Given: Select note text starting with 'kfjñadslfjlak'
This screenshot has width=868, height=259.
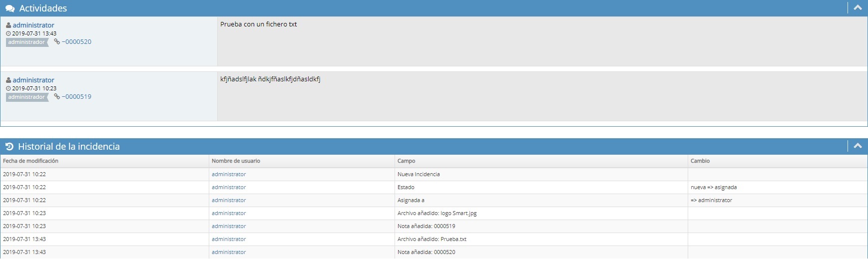Looking at the screenshot, I should (270, 79).
